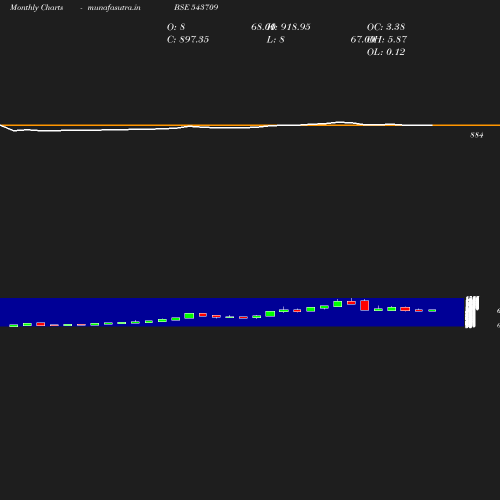Screen dimensions: 500x500
Task: Click the 'L: S' low value label
Action: (x=275, y=40)
